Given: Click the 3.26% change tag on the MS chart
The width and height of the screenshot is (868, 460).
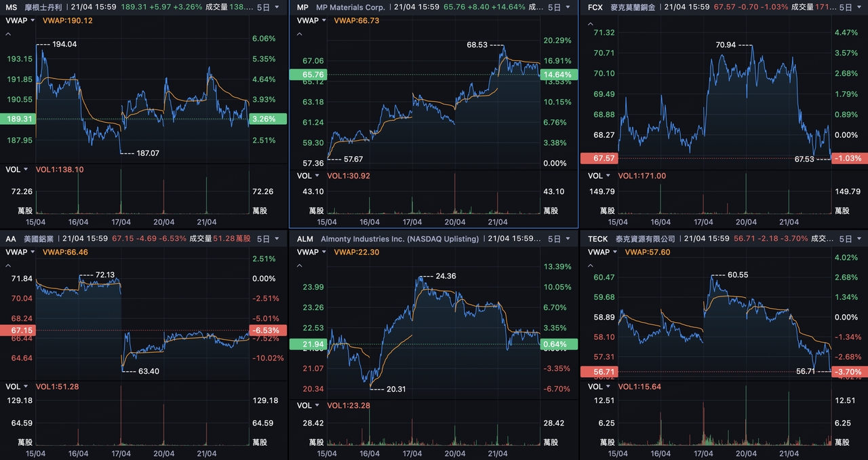Looking at the screenshot, I should (x=268, y=119).
